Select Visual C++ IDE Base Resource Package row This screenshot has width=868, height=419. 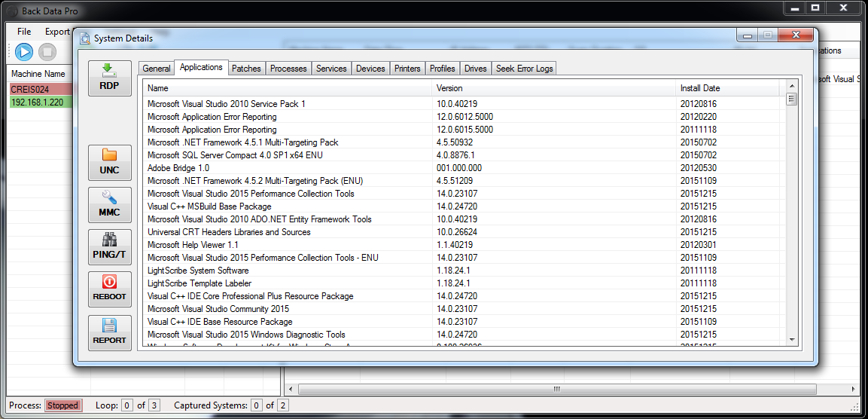coord(464,322)
